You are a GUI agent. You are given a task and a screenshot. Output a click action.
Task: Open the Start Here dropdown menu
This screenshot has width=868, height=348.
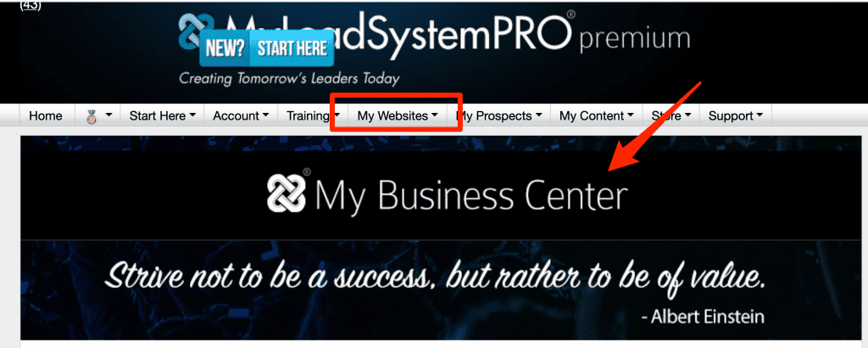click(x=162, y=115)
